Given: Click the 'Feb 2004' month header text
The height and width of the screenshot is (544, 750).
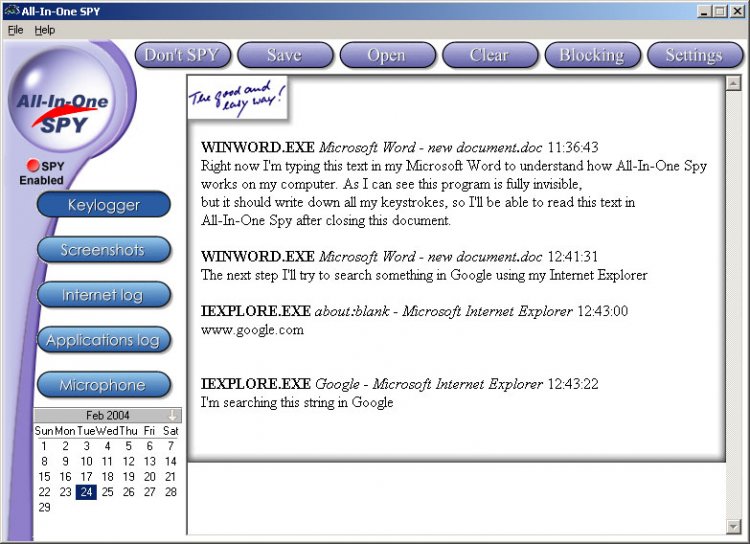Looking at the screenshot, I should 108,415.
